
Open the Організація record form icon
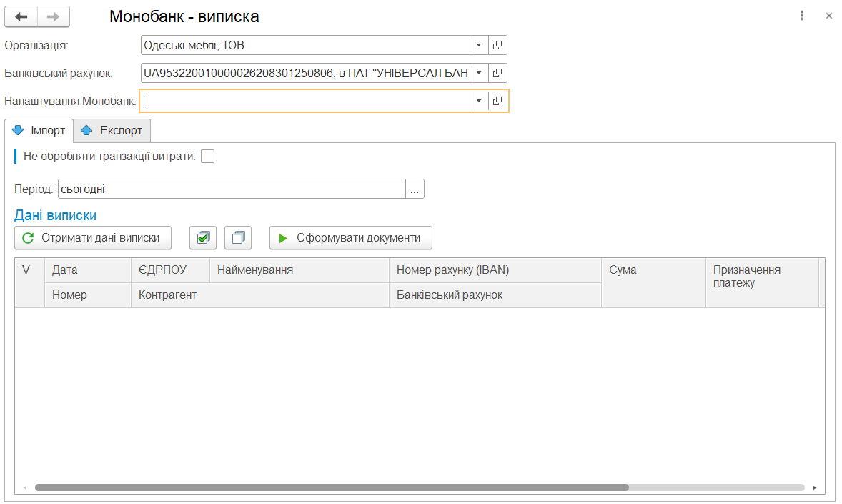click(x=497, y=46)
